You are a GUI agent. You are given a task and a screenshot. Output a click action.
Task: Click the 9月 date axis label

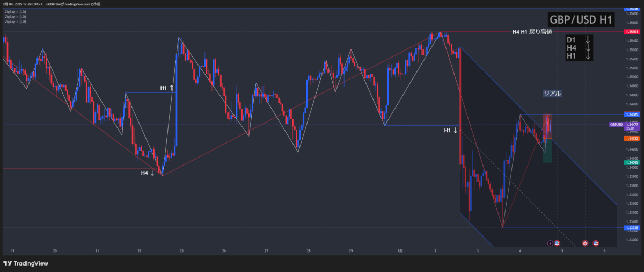click(x=401, y=251)
